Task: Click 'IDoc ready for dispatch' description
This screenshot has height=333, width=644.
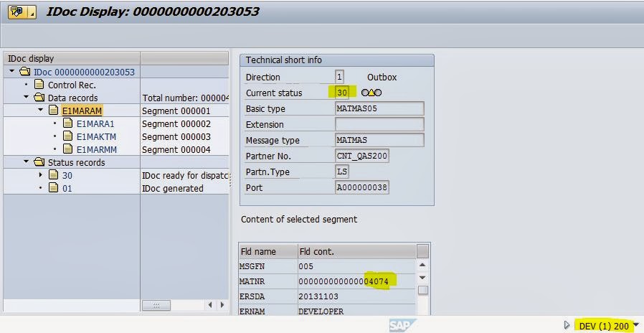Action: pyautogui.click(x=185, y=176)
